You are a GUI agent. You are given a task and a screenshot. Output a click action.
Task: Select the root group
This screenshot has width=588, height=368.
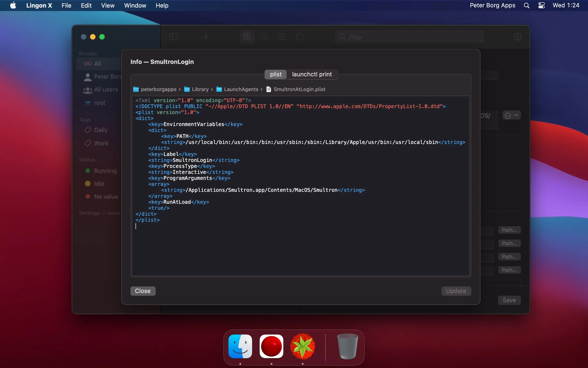pos(95,103)
